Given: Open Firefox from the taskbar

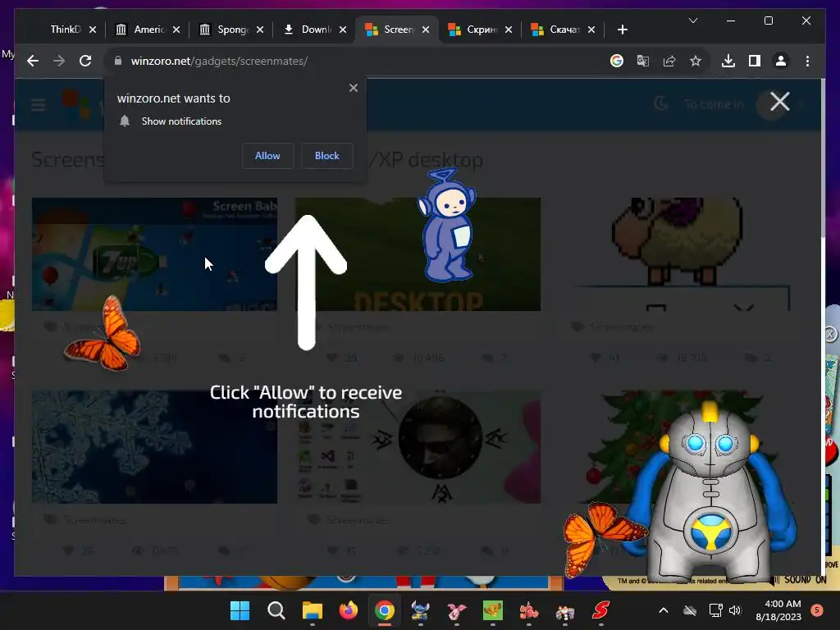Looking at the screenshot, I should [x=348, y=610].
